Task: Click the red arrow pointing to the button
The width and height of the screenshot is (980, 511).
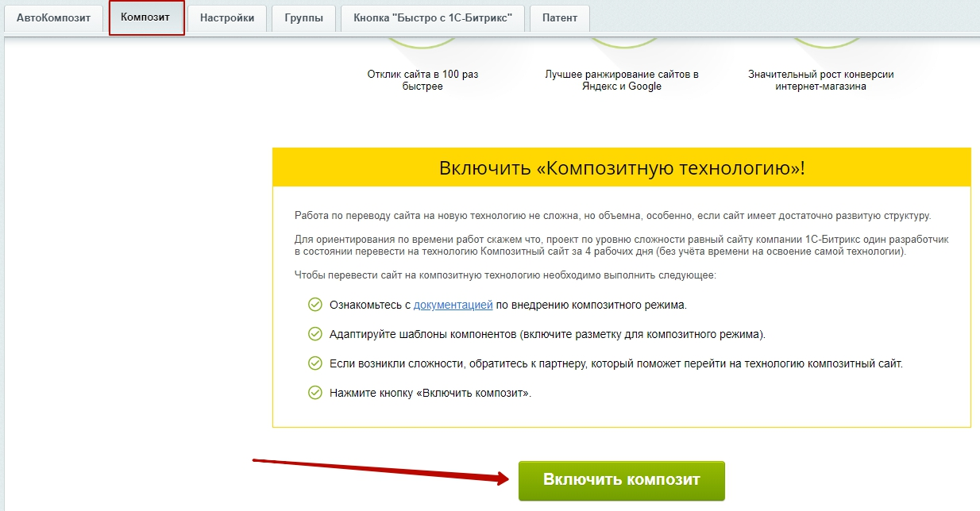Action: pyautogui.click(x=381, y=470)
